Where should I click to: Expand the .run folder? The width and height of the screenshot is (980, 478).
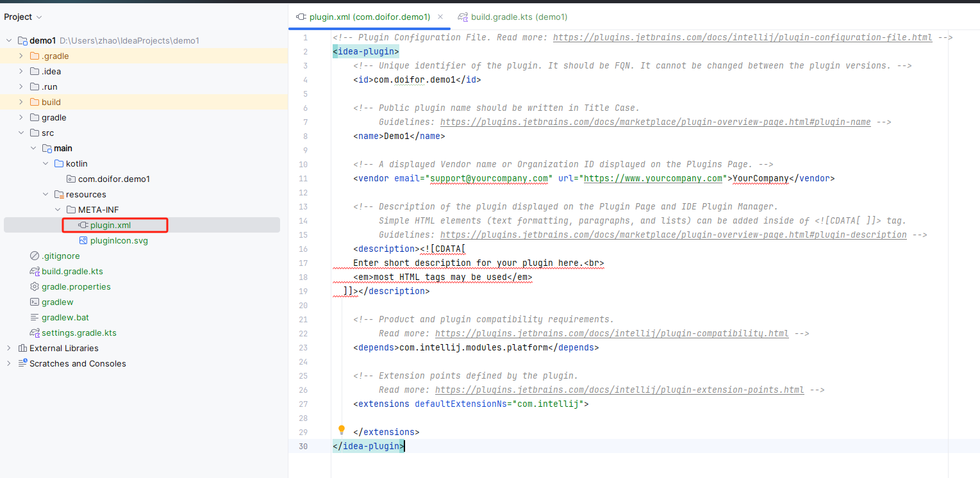coord(21,87)
